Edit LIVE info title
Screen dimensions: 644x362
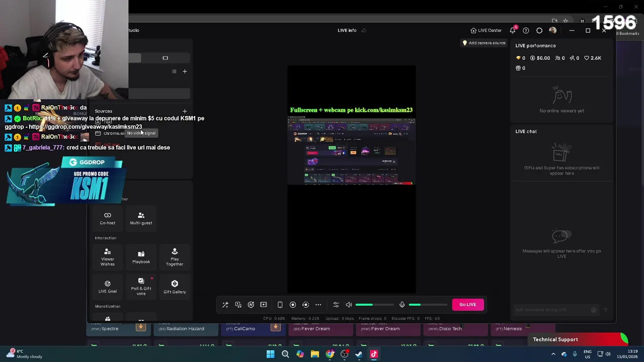click(347, 30)
